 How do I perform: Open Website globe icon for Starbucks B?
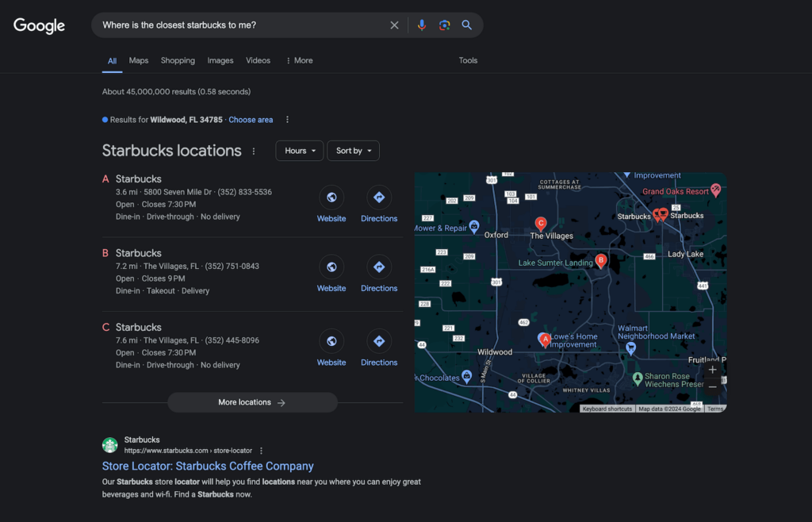pyautogui.click(x=331, y=267)
